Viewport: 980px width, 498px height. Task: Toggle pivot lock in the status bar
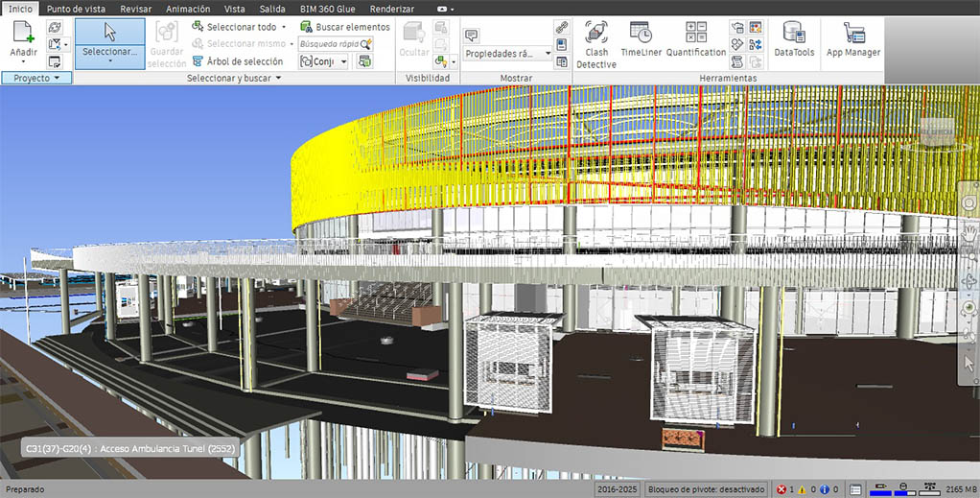(706, 489)
